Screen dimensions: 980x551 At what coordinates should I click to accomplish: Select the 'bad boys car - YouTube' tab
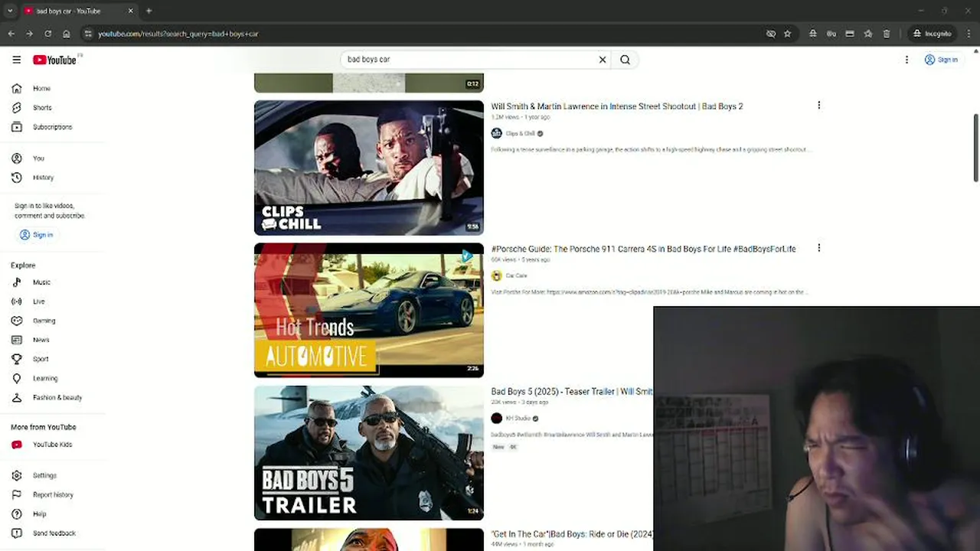(x=78, y=11)
